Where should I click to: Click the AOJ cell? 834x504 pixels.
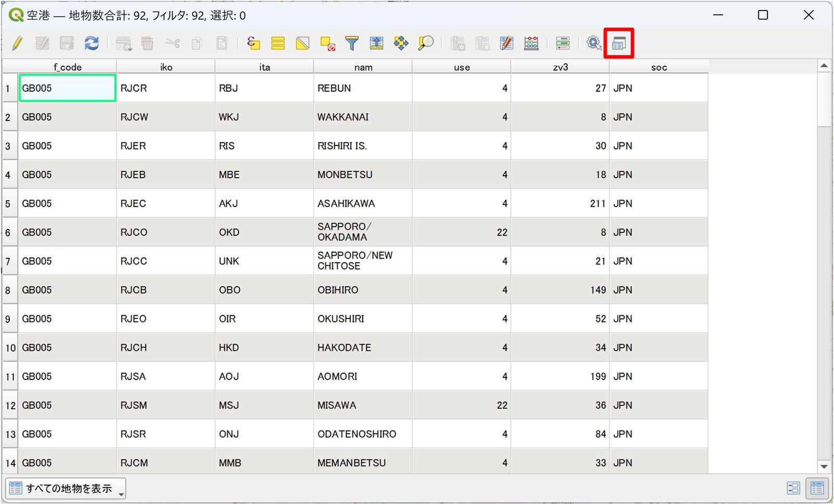264,376
